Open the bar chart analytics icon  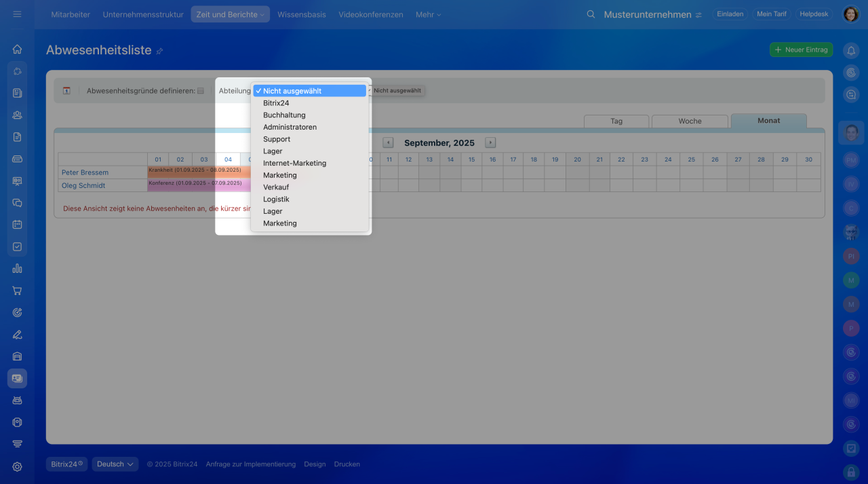coord(17,268)
